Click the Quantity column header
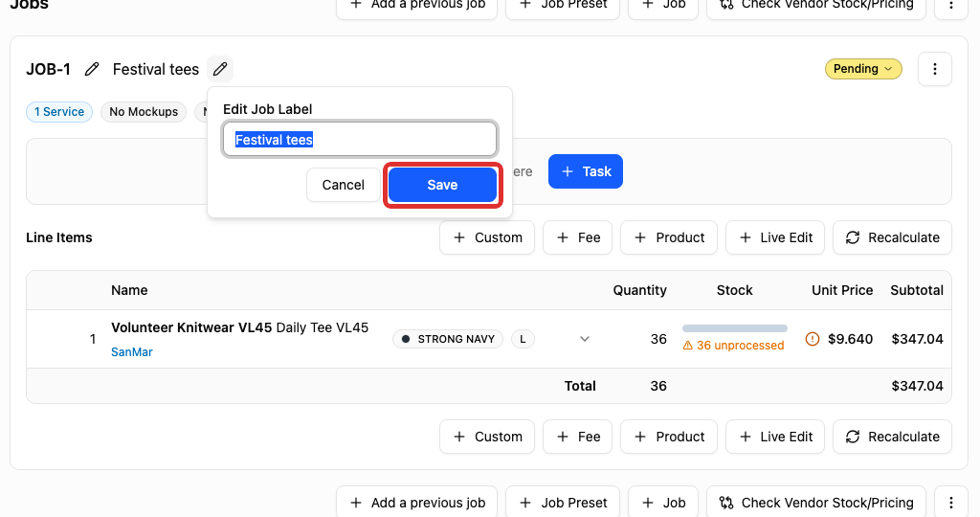The width and height of the screenshot is (980, 517). [639, 290]
